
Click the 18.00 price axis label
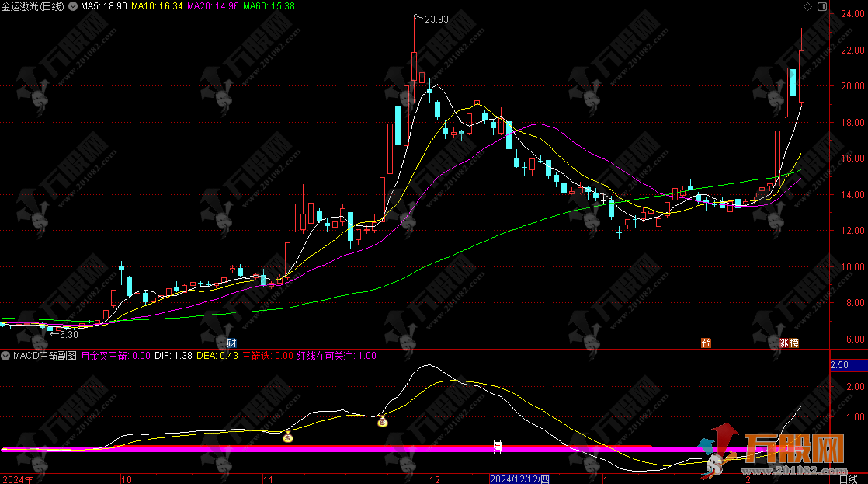click(853, 123)
